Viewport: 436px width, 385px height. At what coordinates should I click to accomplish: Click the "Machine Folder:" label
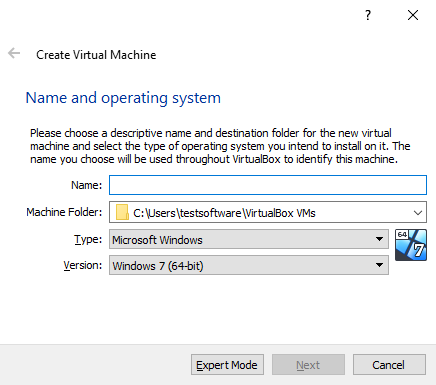[x=64, y=212]
